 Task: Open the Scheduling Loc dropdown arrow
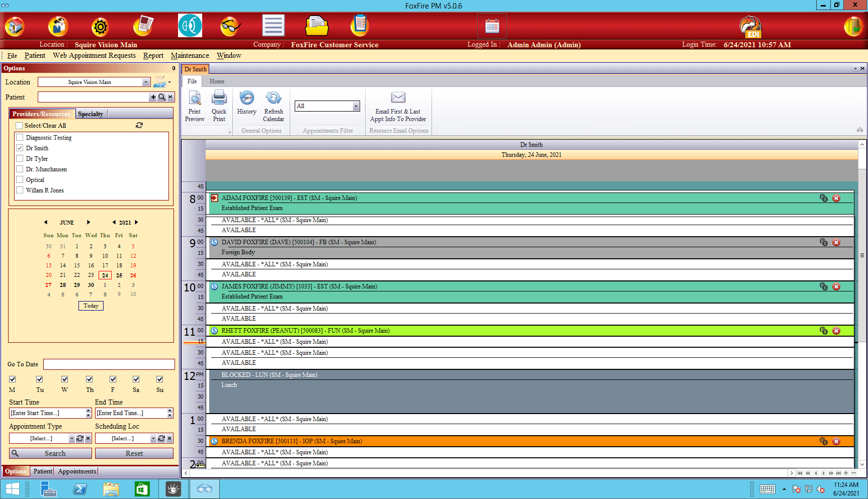click(x=153, y=439)
